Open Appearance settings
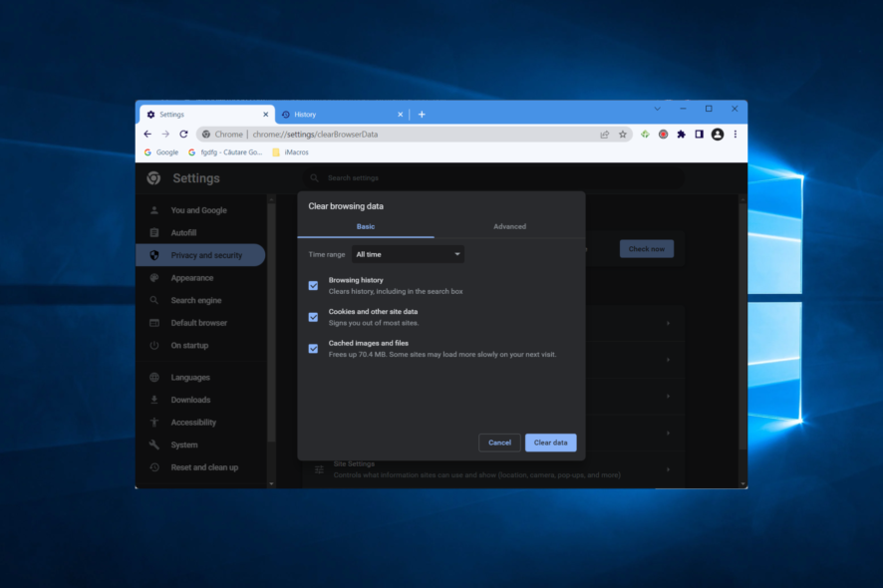The width and height of the screenshot is (883, 588). click(200, 278)
